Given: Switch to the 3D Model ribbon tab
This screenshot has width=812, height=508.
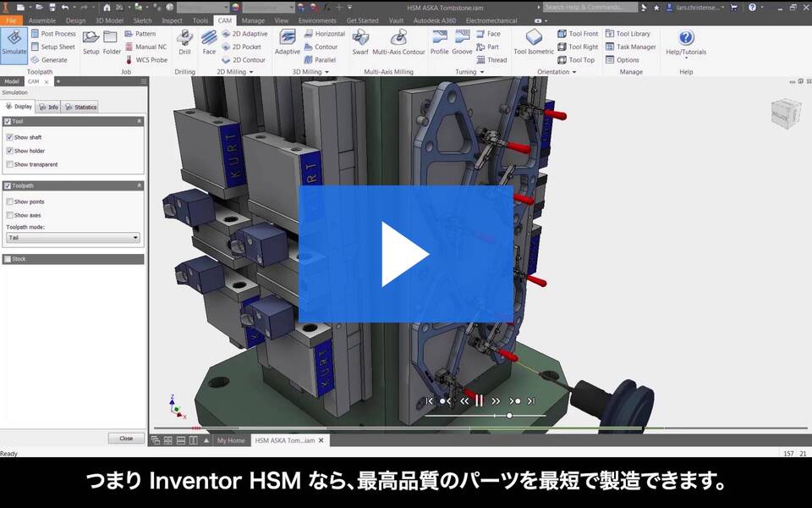Looking at the screenshot, I should 109,20.
